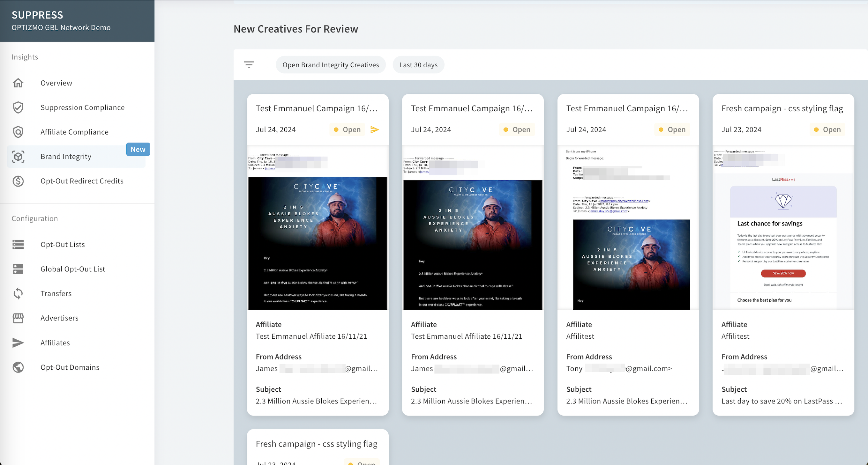Click Test Emmanuel Affiliate 16/11/21 on first card

click(x=311, y=336)
